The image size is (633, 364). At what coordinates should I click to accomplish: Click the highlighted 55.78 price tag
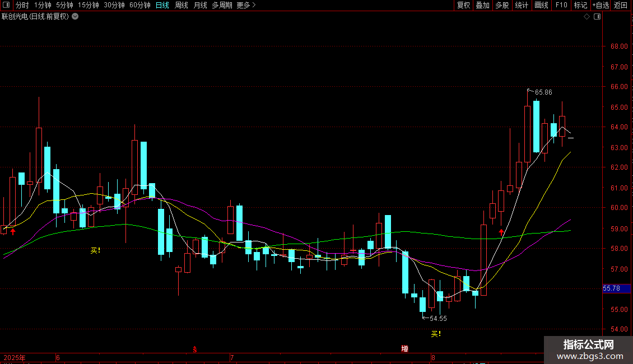[616, 288]
